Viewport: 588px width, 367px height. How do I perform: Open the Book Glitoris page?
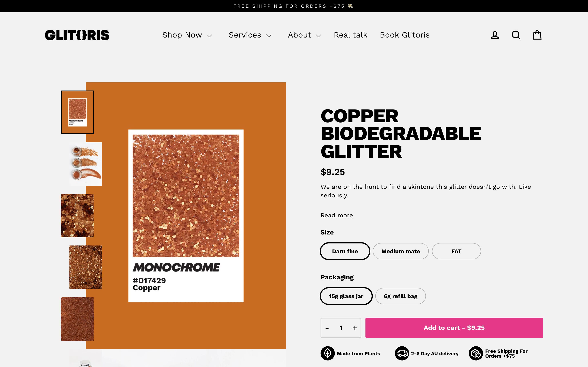click(404, 35)
